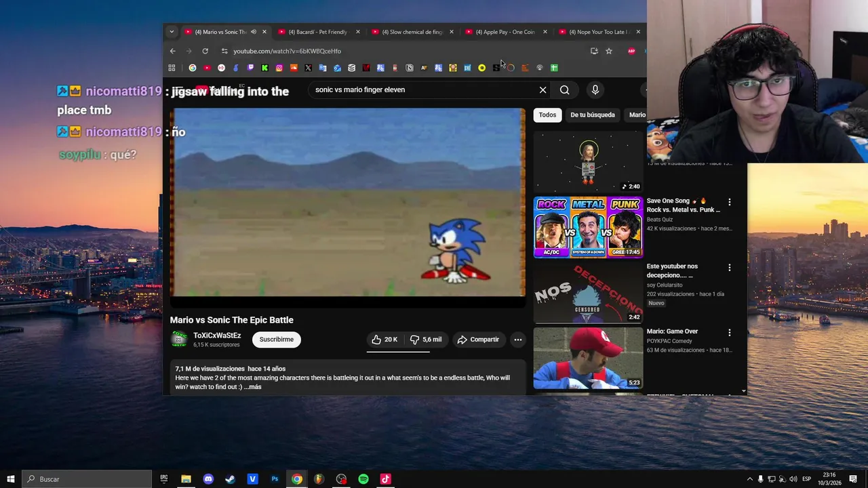Bookmark this page with the star icon
868x488 pixels.
click(609, 51)
